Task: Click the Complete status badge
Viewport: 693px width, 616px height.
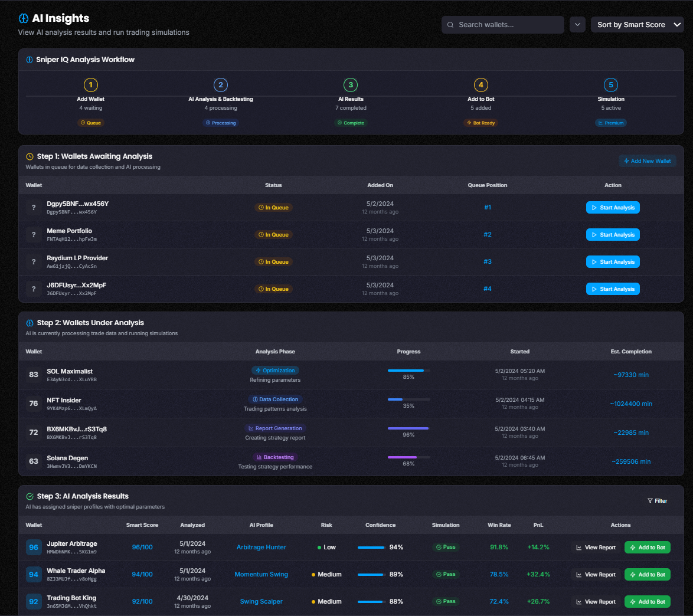Action: 351,123
